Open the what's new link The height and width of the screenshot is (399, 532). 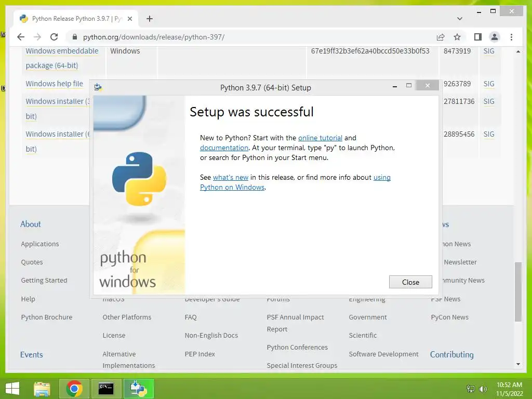tap(230, 177)
